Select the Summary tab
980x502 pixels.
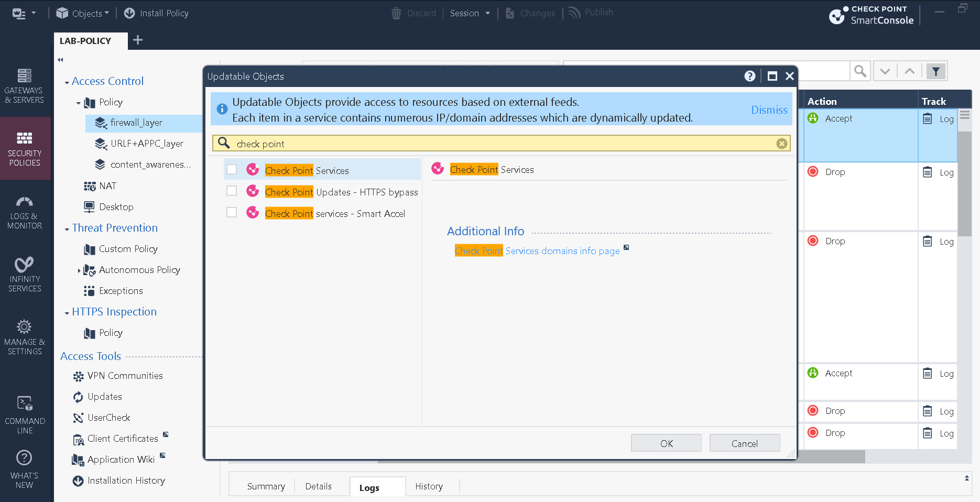(266, 486)
